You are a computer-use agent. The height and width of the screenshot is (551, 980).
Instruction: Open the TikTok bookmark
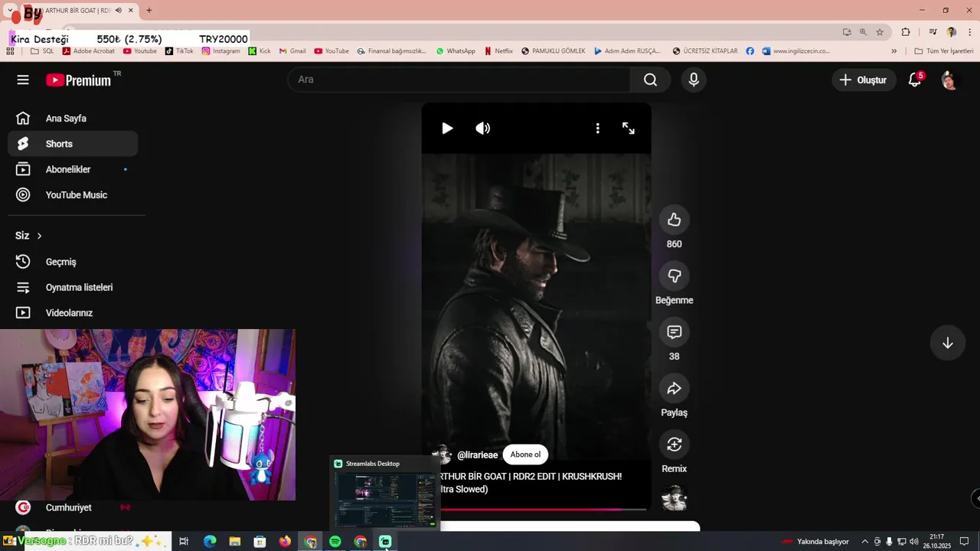click(179, 51)
